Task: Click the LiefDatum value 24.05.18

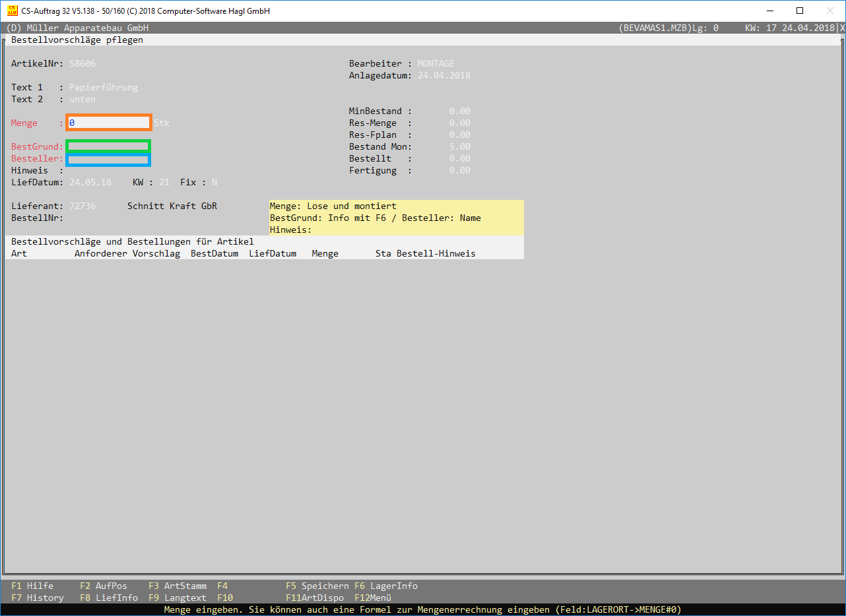Action: pyautogui.click(x=90, y=182)
